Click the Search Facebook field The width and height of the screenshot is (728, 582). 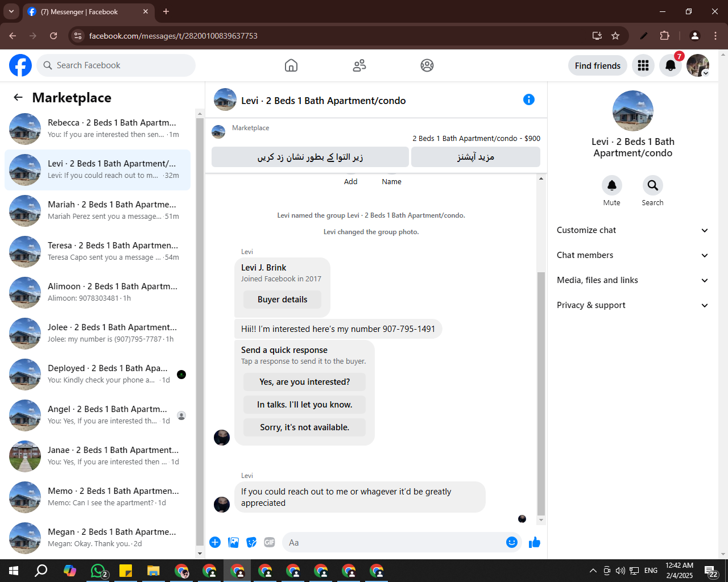116,65
